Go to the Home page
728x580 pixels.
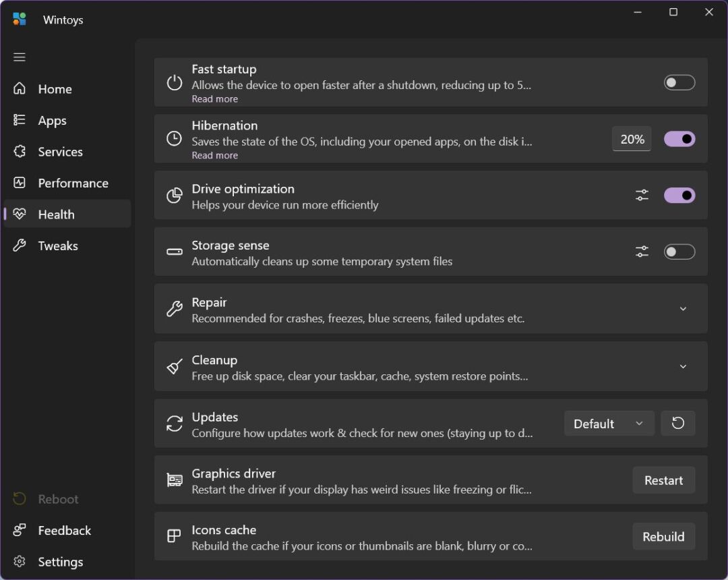point(67,89)
